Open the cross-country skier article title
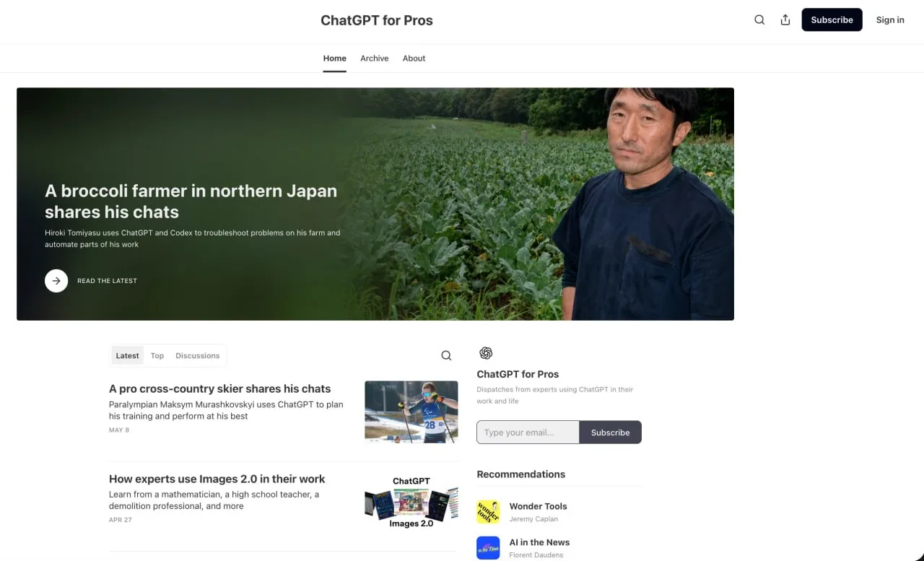The width and height of the screenshot is (924, 561). (220, 388)
